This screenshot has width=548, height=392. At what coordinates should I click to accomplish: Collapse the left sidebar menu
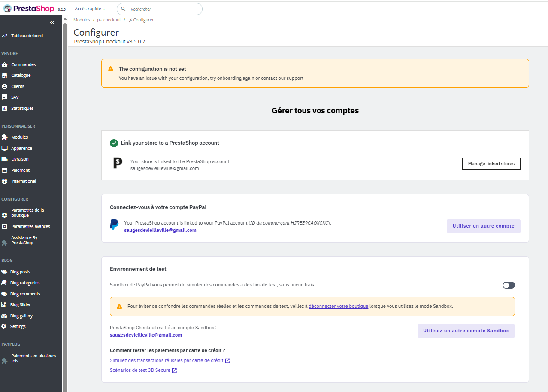pos(52,22)
